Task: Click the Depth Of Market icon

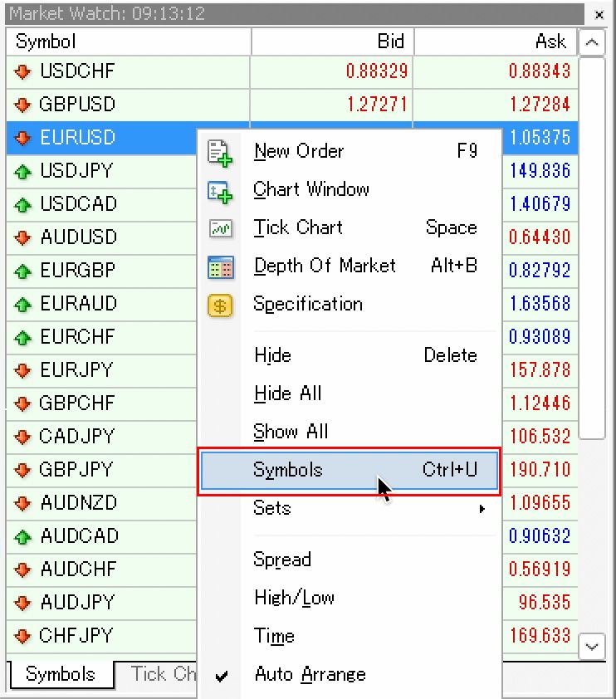Action: coord(220,266)
